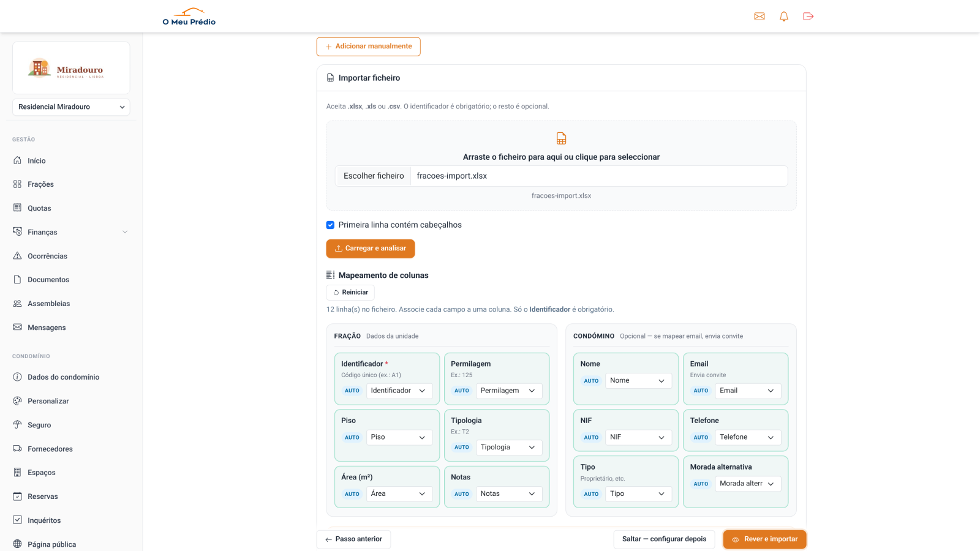Click the Página pública globe icon
This screenshot has width=980, height=551.
coord(17,544)
